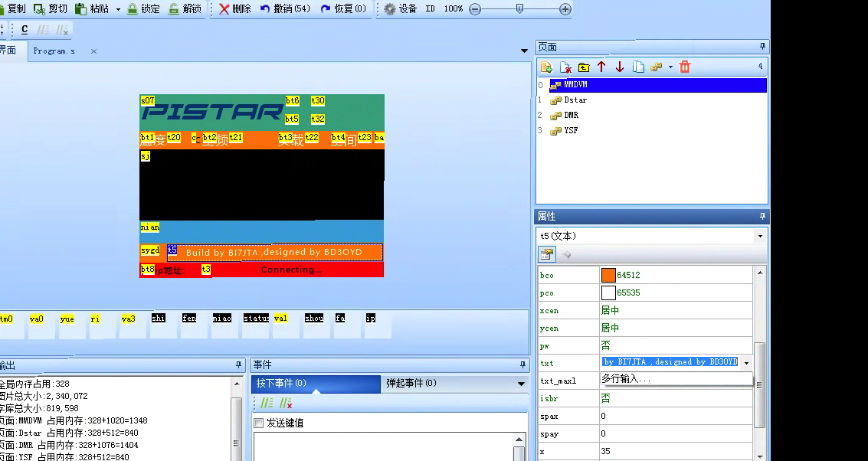Click the page link icon in 页面 toolbar
The width and height of the screenshot is (868, 461).
click(x=657, y=67)
